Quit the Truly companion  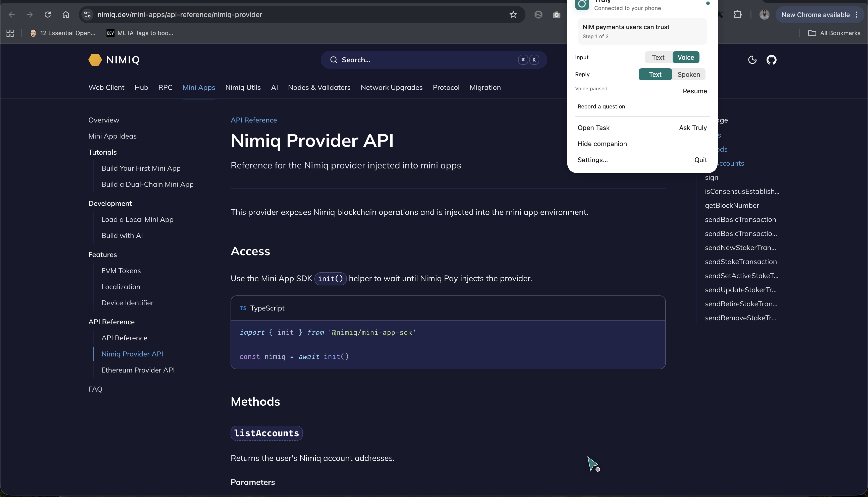tap(700, 160)
